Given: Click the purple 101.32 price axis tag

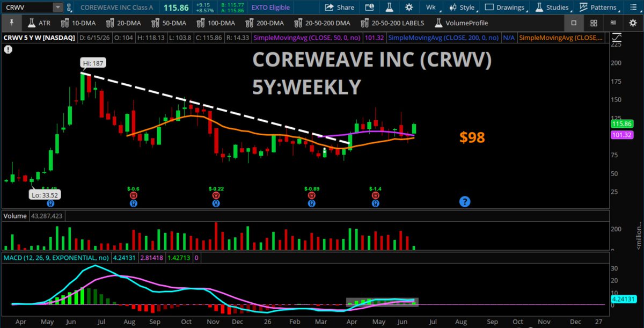Looking at the screenshot, I should pos(621,135).
